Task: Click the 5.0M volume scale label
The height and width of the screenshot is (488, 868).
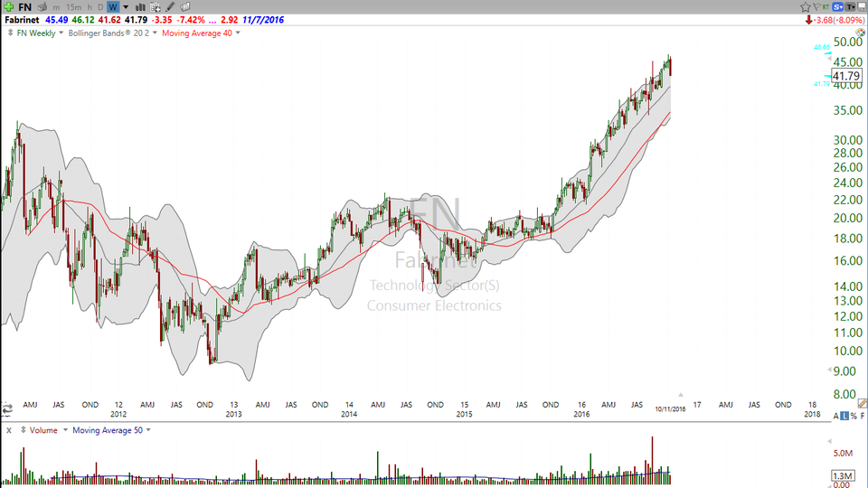Action: coord(843,453)
